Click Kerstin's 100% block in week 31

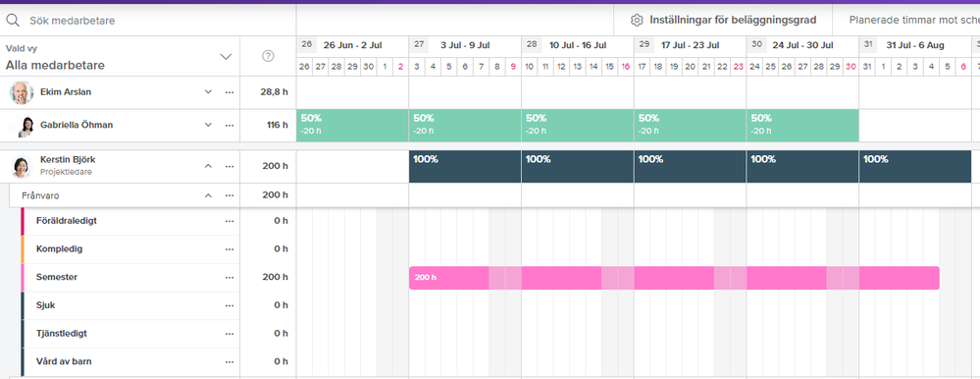pos(915,167)
